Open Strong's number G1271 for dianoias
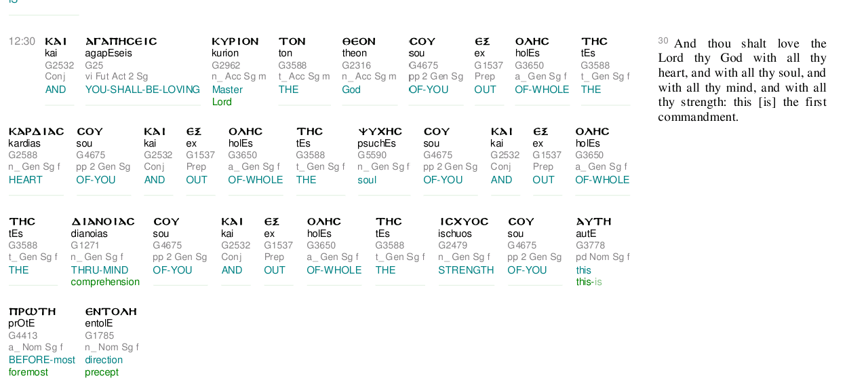The image size is (868, 389). 85,245
